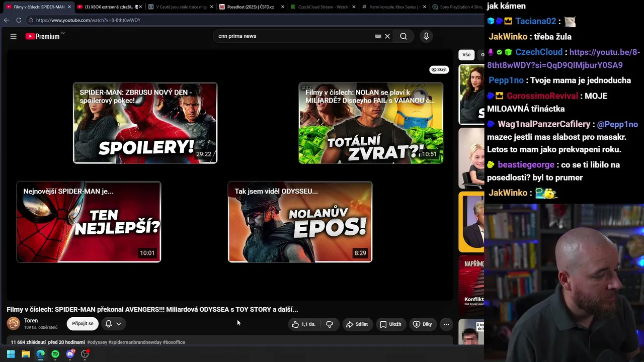Click the Taciana02 username in chat
This screenshot has height=362, width=644.
pos(535,21)
